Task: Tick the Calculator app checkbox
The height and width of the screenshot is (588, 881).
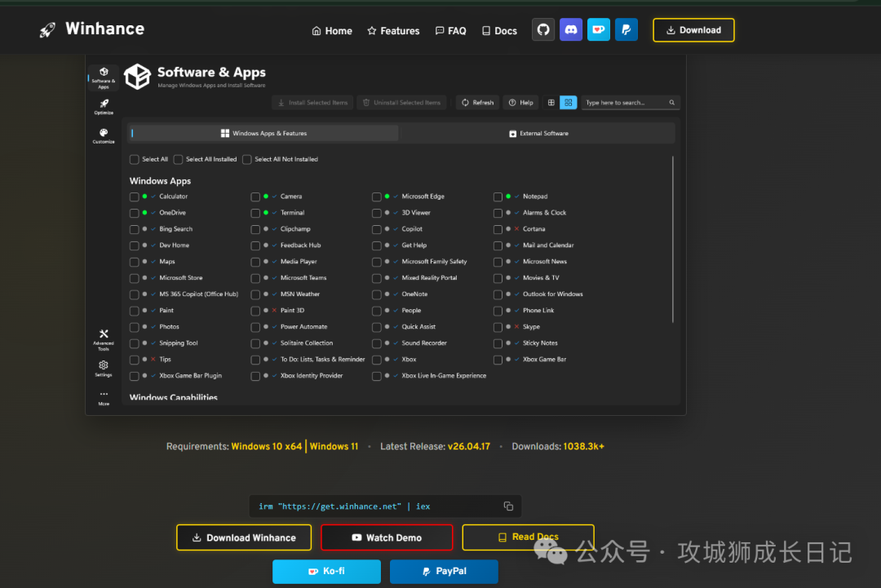Action: (x=135, y=197)
